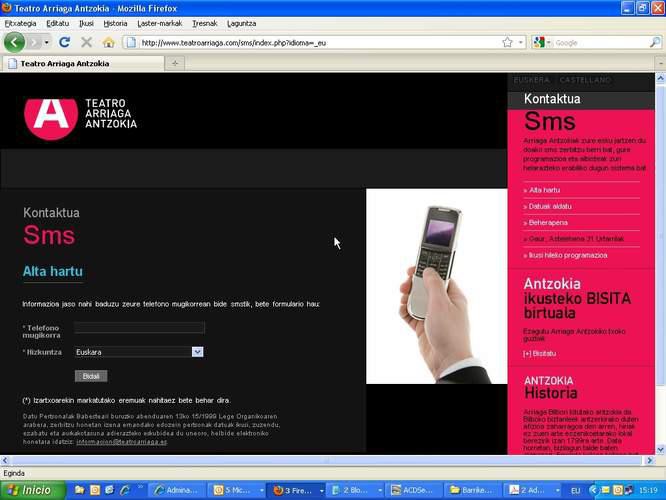The width and height of the screenshot is (666, 500).
Task: Open the Historia menu
Action: (x=115, y=24)
